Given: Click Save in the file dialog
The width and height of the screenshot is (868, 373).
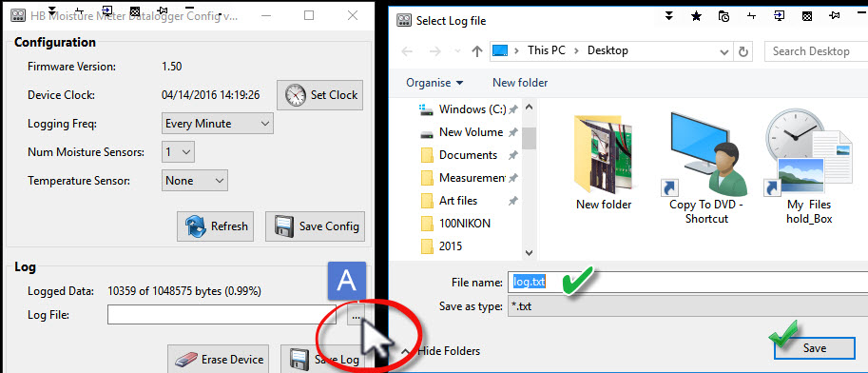Looking at the screenshot, I should [815, 348].
